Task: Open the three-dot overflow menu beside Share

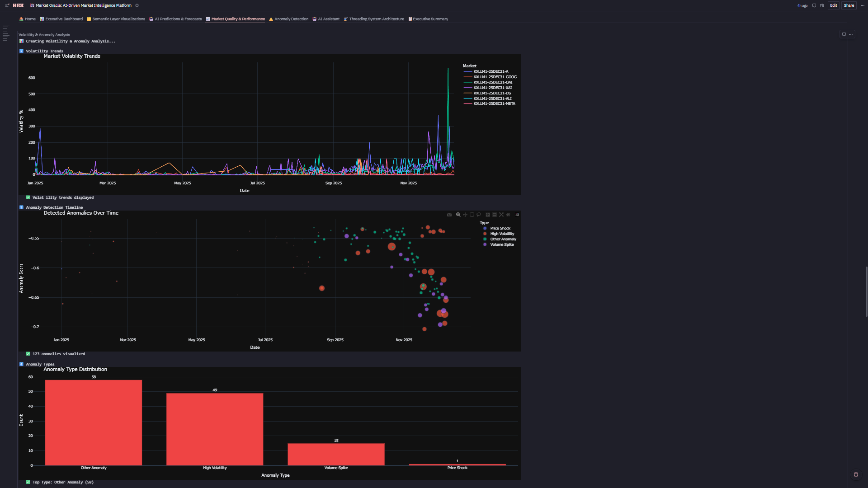Action: [862, 5]
